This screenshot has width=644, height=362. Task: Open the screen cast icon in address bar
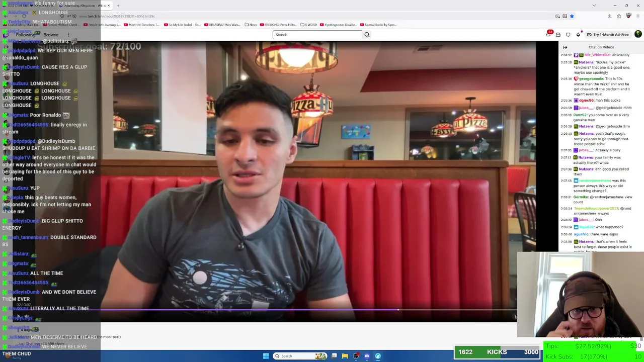coord(557,16)
